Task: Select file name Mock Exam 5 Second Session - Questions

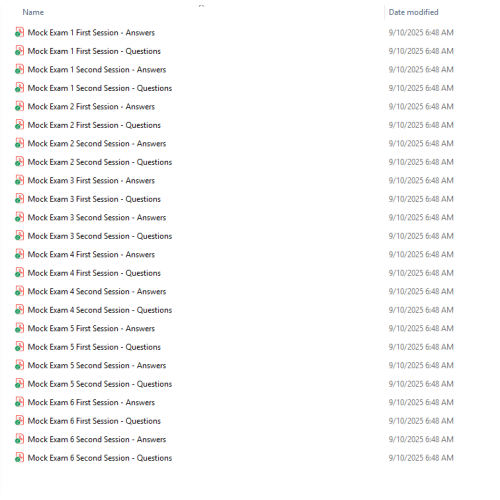Action: click(x=100, y=384)
